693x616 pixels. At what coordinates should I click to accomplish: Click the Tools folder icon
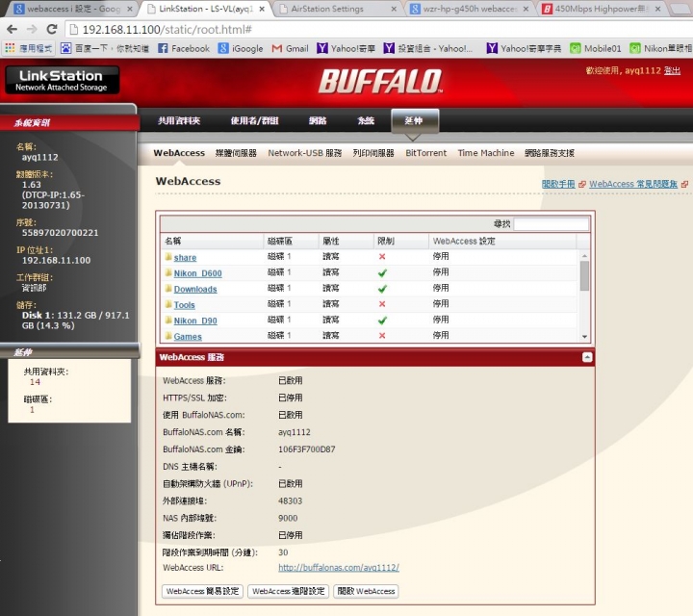(168, 304)
